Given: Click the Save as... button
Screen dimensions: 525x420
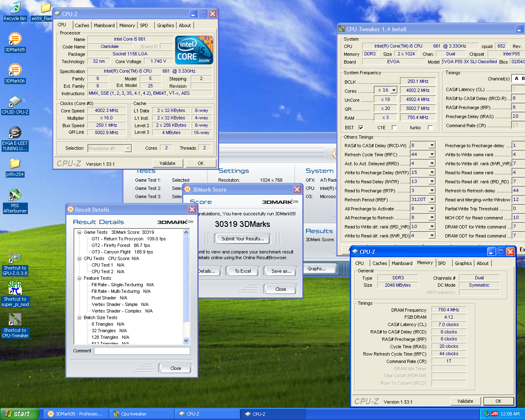Looking at the screenshot, I should (281, 271).
